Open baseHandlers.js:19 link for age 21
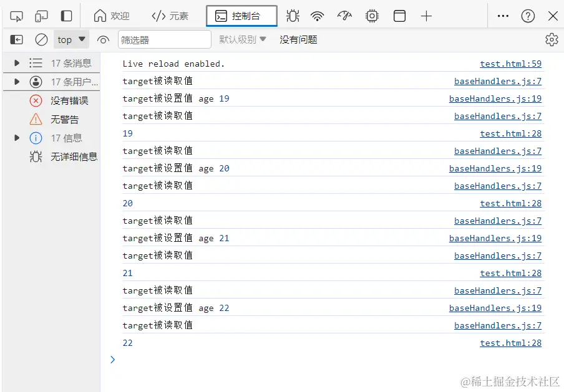The image size is (564, 392). point(495,238)
